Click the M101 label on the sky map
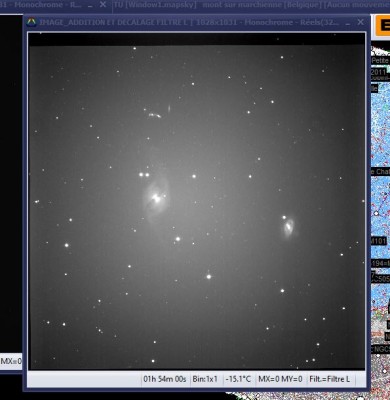Image resolution: width=390 pixels, height=400 pixels. click(x=379, y=241)
